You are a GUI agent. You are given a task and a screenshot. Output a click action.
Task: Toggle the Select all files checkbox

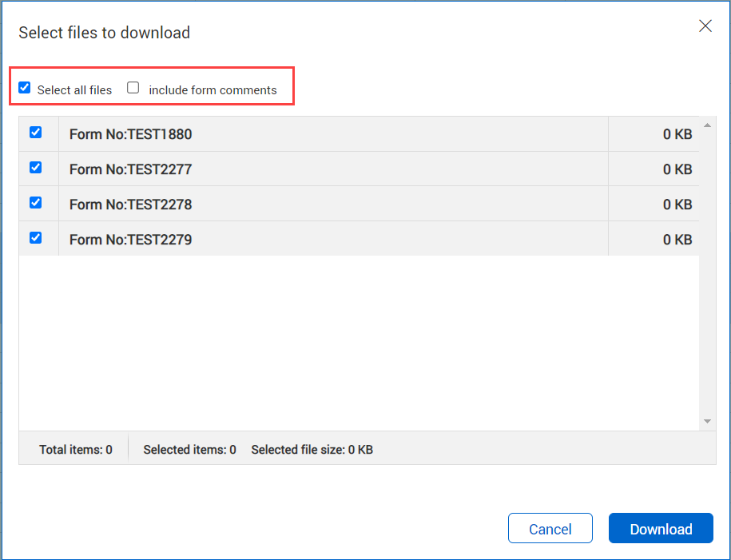[25, 88]
